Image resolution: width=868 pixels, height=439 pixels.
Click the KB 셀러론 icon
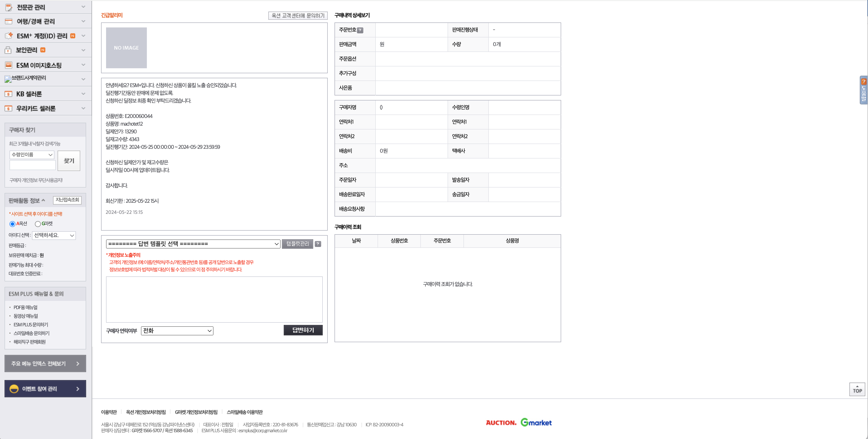(9, 94)
